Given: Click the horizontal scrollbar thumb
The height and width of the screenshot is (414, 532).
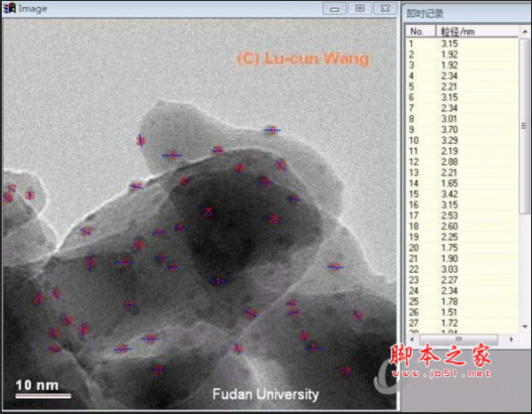Looking at the screenshot, I should click(x=458, y=339).
